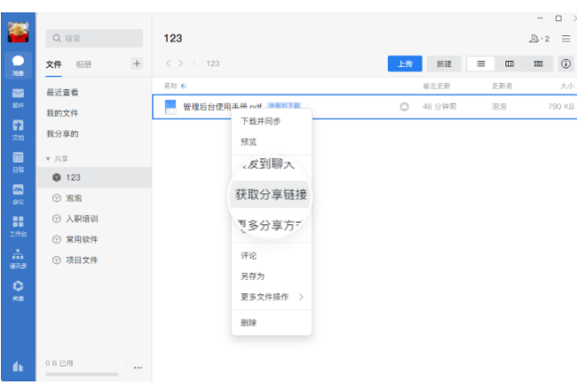Click the plus icon beside 相册 tab
Image resolution: width=577 pixels, height=392 pixels.
coord(136,64)
